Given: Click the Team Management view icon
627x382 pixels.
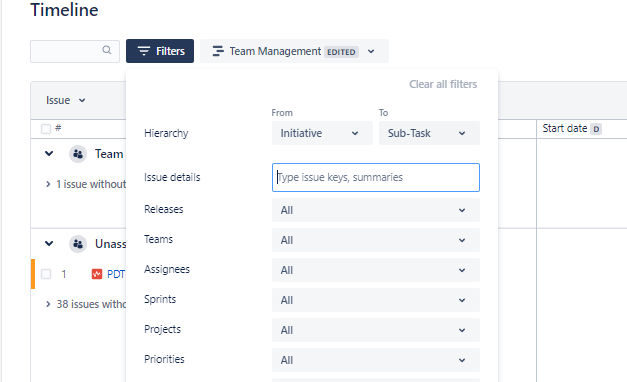Looking at the screenshot, I should (218, 51).
